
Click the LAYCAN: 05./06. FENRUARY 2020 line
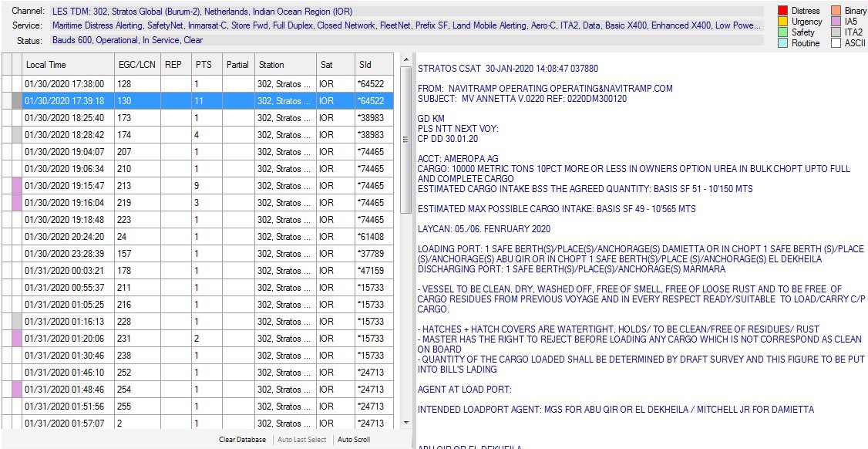[484, 229]
